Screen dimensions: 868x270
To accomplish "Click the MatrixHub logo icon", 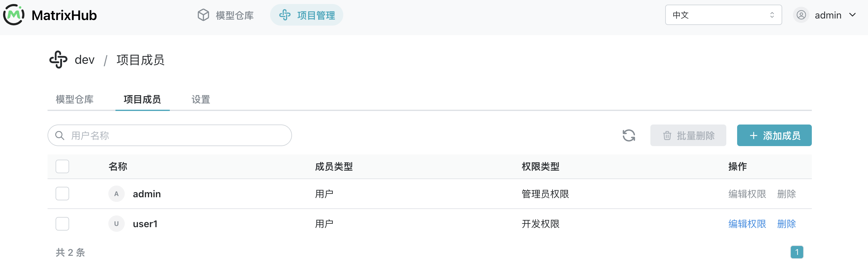I will (14, 15).
